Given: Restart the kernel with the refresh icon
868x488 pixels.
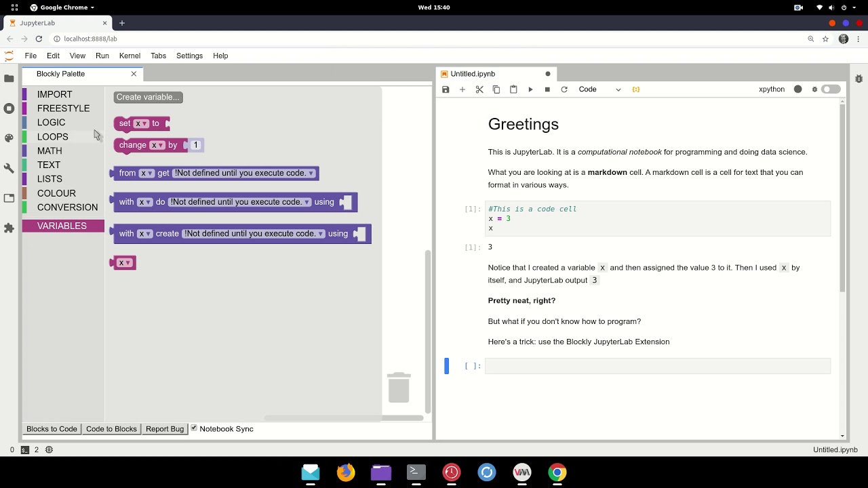Looking at the screenshot, I should 564,89.
